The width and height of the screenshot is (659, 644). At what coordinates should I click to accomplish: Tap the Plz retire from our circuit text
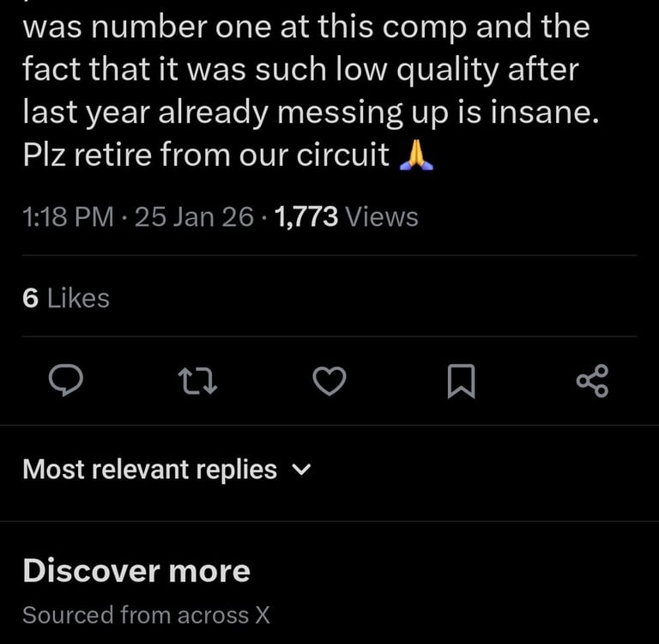click(x=206, y=157)
